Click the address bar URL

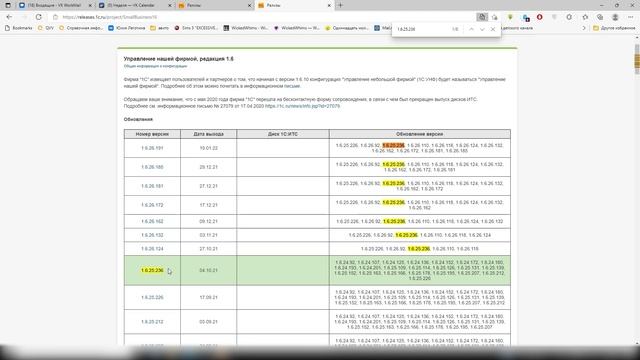tap(110, 17)
